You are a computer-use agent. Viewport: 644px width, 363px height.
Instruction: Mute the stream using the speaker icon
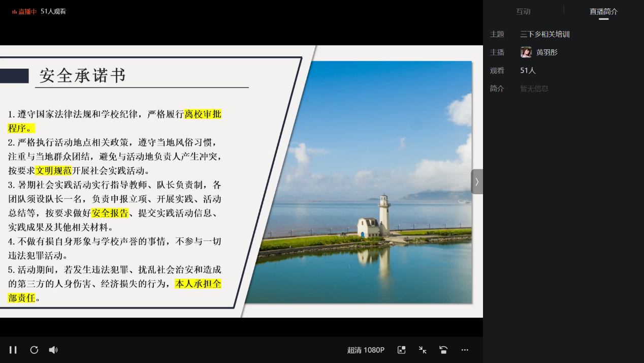click(53, 350)
